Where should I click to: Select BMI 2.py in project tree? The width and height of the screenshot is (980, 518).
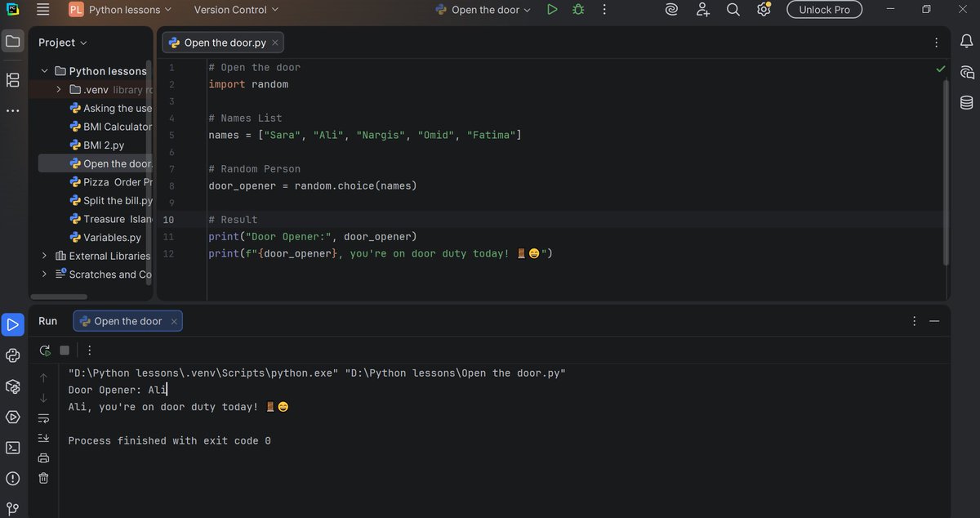97,145
